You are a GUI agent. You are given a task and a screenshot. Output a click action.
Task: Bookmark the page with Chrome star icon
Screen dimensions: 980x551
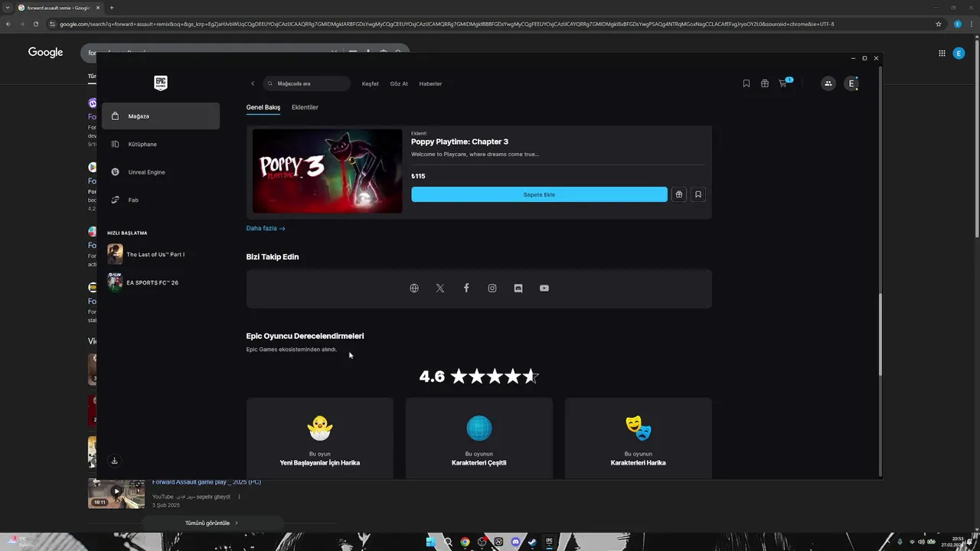[939, 24]
